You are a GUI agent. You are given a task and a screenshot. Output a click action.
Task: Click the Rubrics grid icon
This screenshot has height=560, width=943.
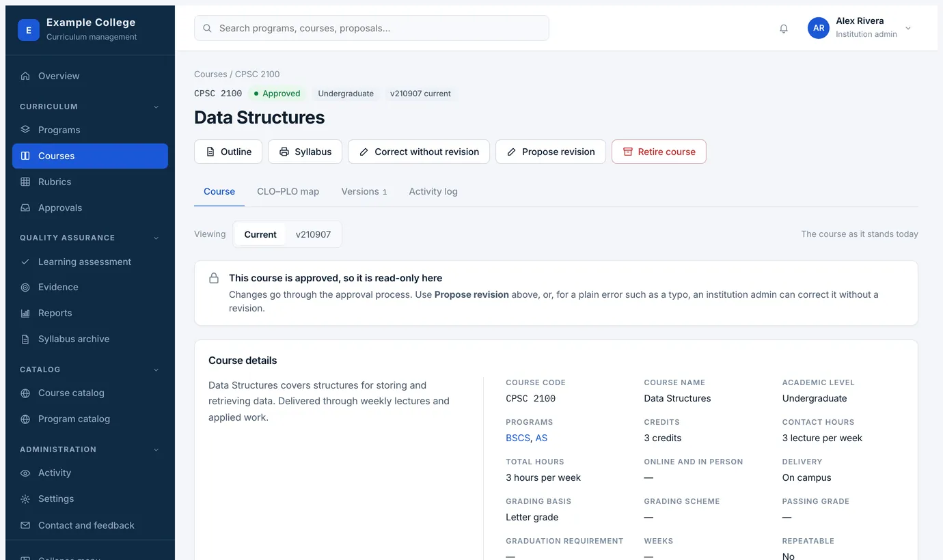tap(25, 182)
